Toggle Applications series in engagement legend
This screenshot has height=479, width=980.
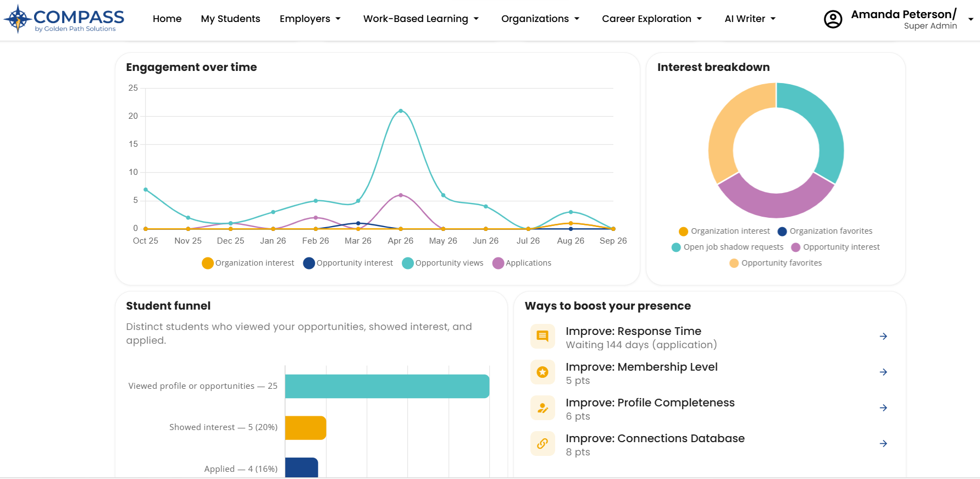[x=522, y=263]
